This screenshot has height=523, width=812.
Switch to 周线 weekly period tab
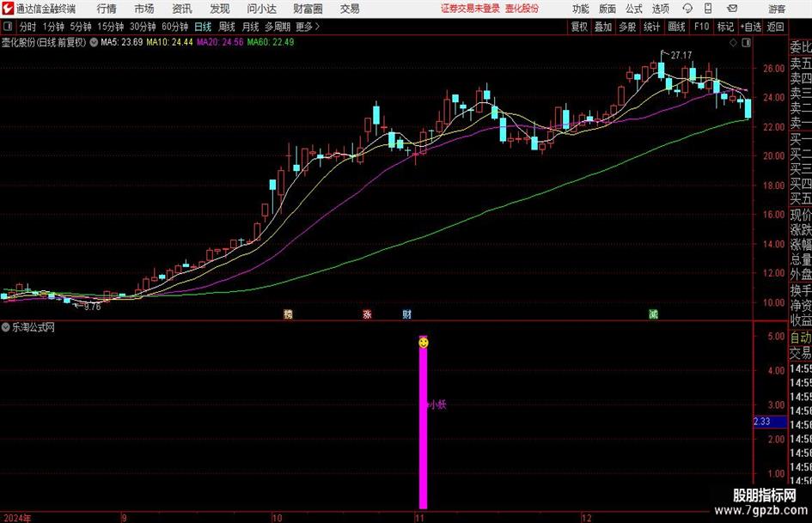[x=226, y=27]
